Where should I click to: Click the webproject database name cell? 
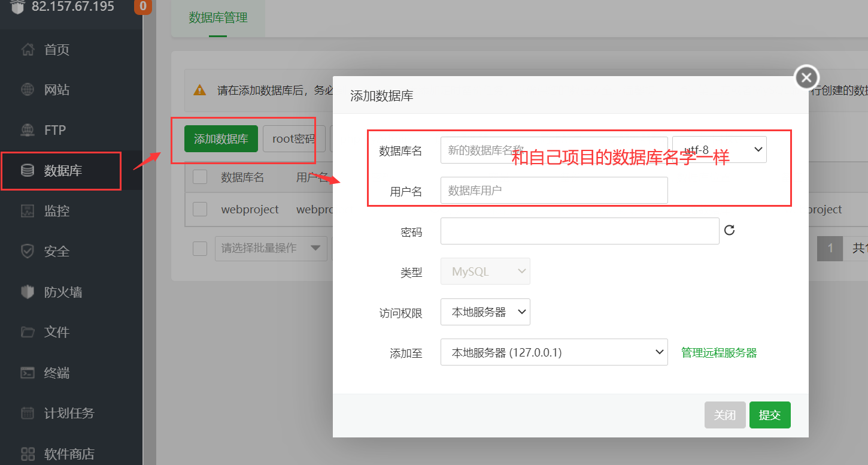point(250,209)
